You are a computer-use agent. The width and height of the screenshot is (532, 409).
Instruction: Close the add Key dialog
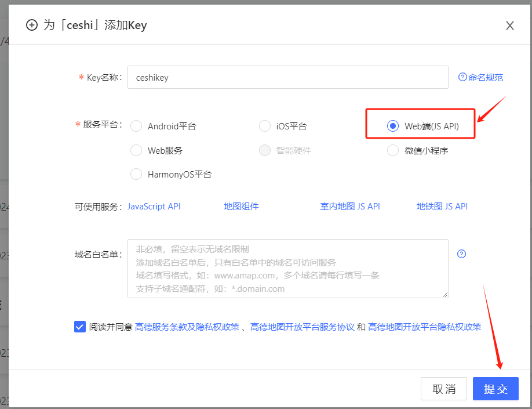pyautogui.click(x=510, y=26)
